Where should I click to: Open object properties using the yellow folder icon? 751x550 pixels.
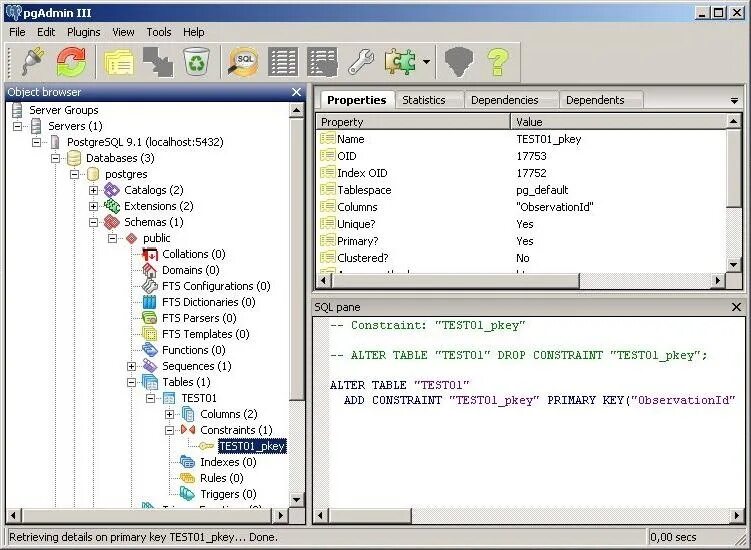(x=119, y=62)
